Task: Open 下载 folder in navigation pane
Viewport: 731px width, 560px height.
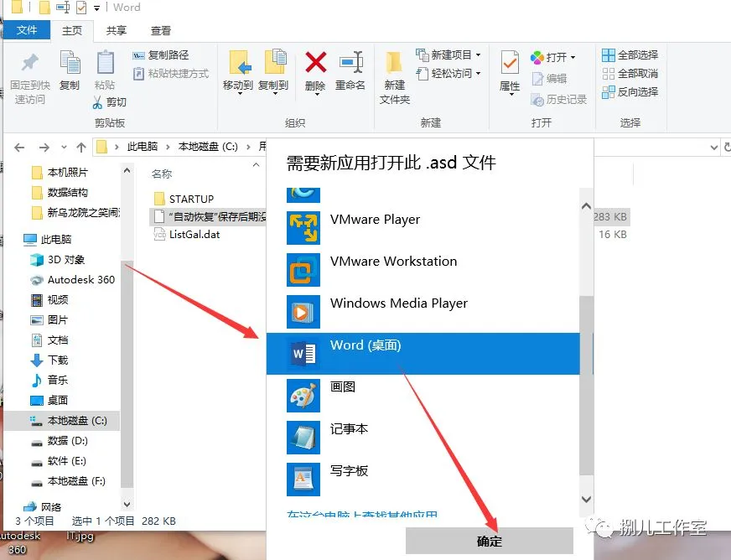Action: [49, 360]
